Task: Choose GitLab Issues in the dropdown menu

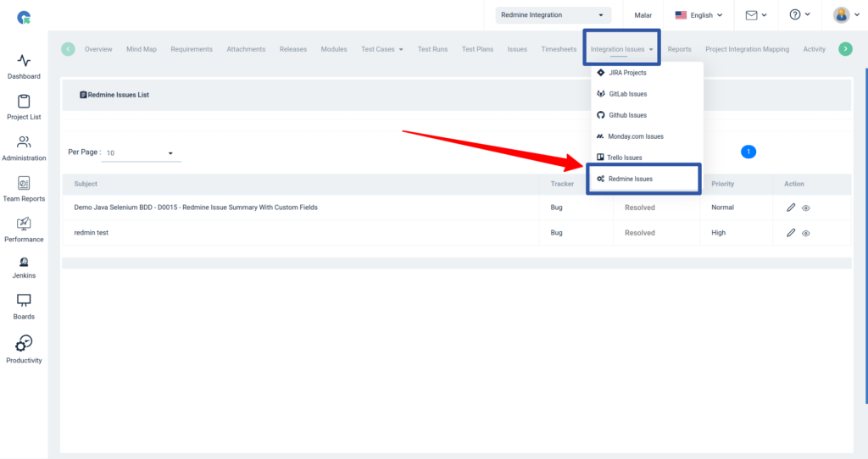Action: tap(627, 94)
